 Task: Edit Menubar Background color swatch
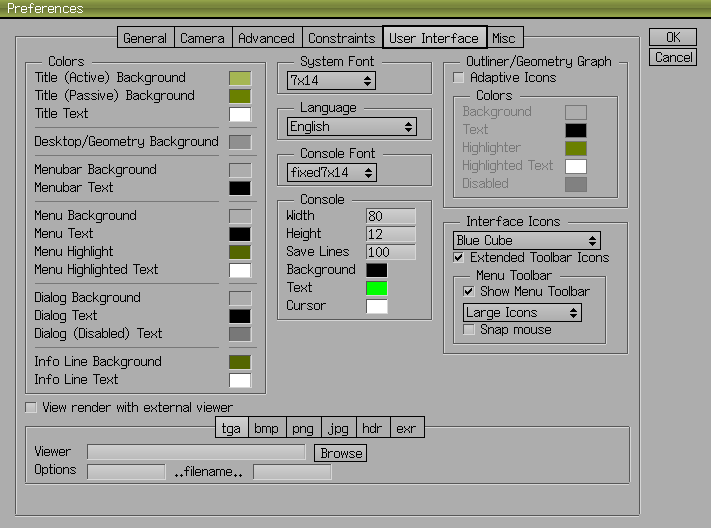(240, 170)
